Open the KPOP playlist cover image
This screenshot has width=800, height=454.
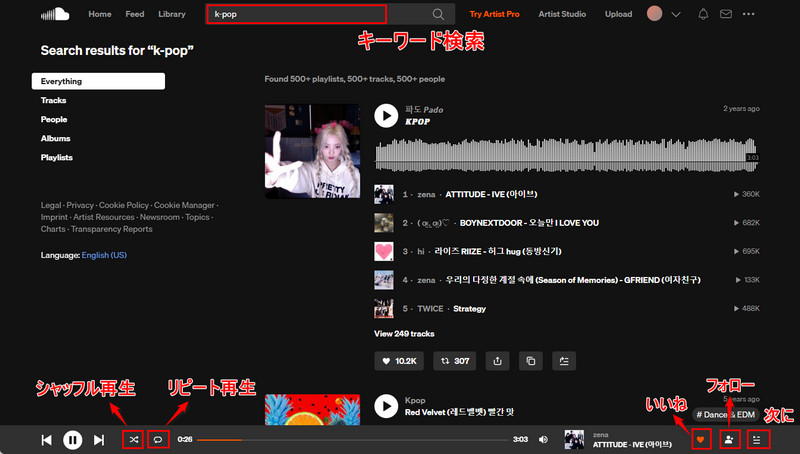(x=312, y=152)
